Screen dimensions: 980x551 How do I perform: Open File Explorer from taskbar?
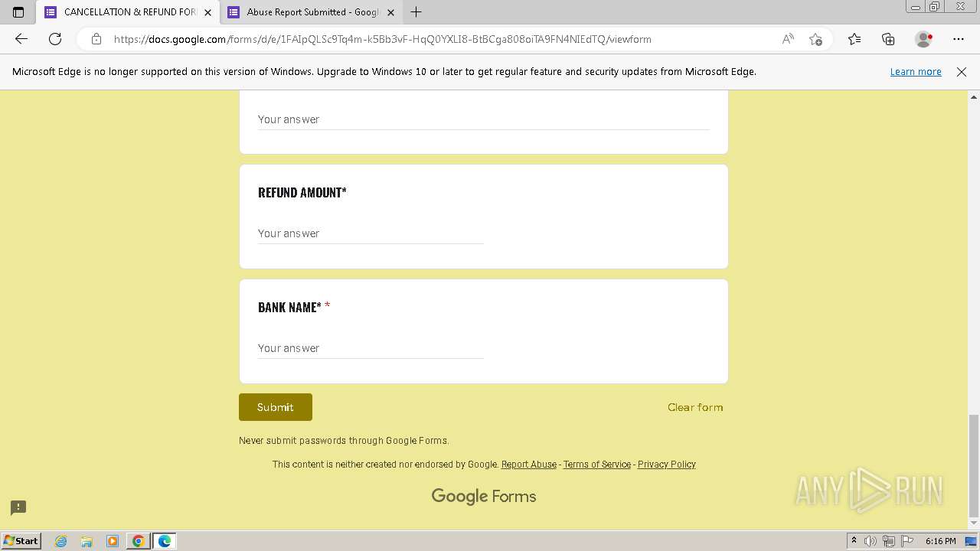click(87, 541)
